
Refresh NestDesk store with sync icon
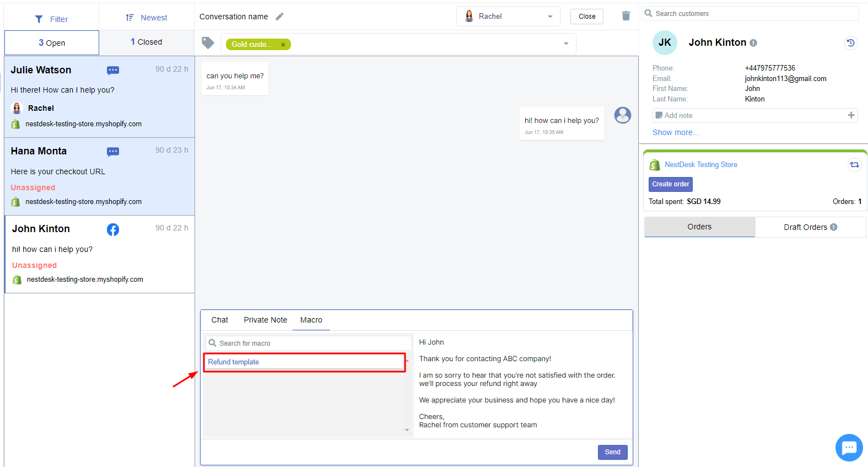[854, 165]
